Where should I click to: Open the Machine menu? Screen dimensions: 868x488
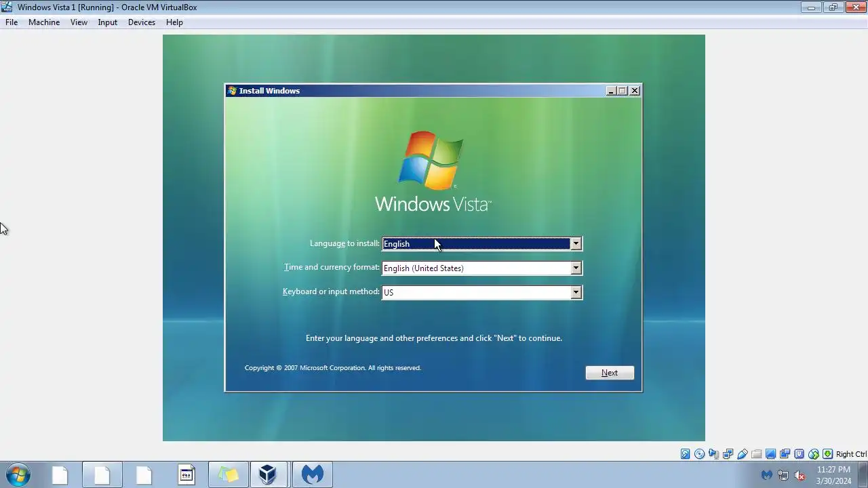tap(44, 22)
